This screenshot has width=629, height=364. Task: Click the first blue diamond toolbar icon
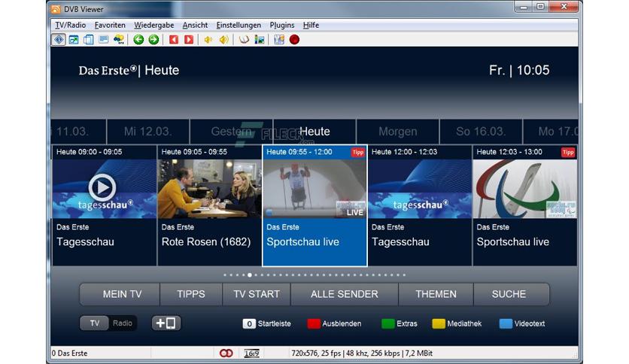click(x=59, y=40)
